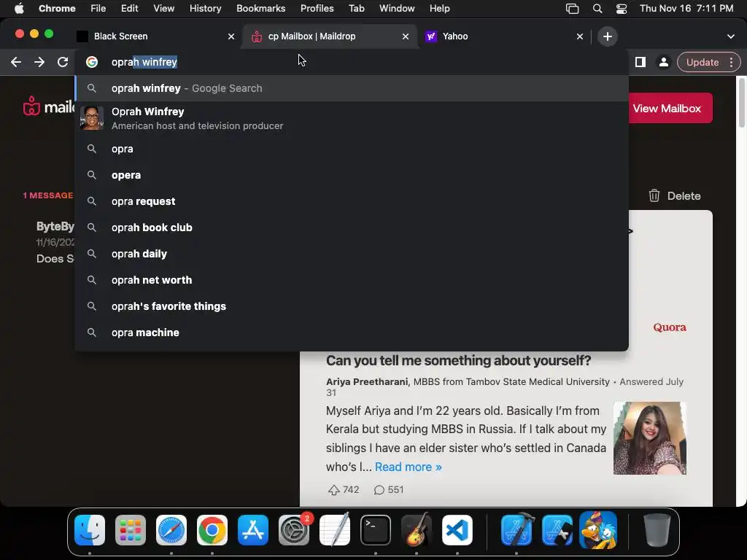
Task: Open the App Store from the Dock
Action: (253, 530)
